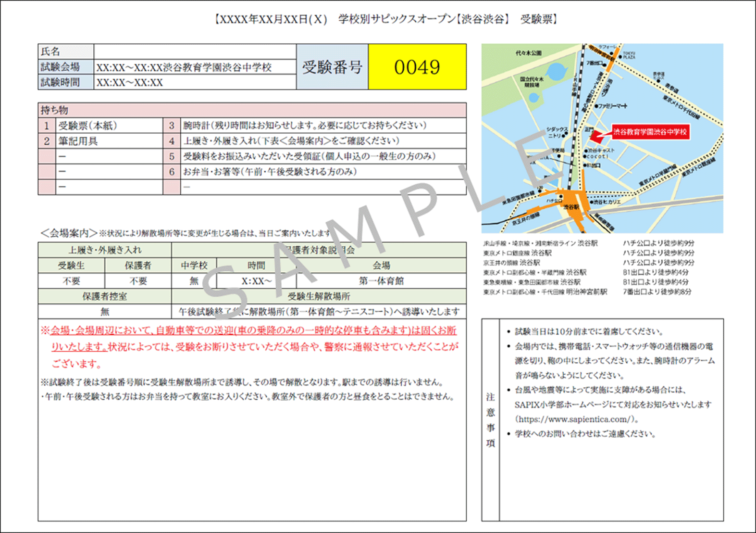
Task: Click the venue cell 第一体育館
Action: [x=381, y=281]
